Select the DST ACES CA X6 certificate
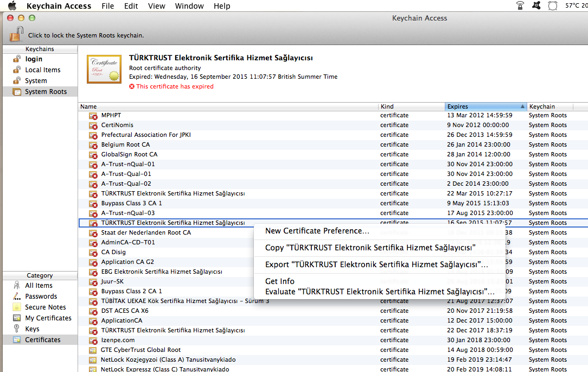Viewport: 588px width, 372px height. [333, 311]
